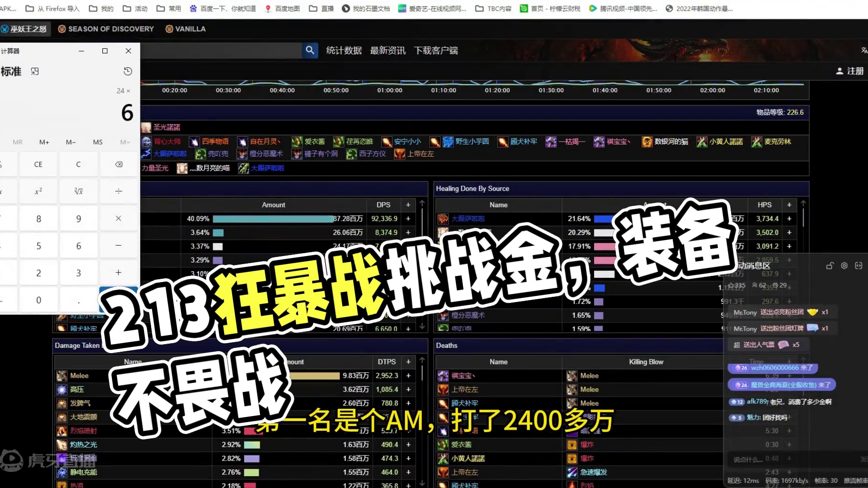868x488 pixels.
Task: Select the square root function on the calculator
Action: tap(78, 191)
